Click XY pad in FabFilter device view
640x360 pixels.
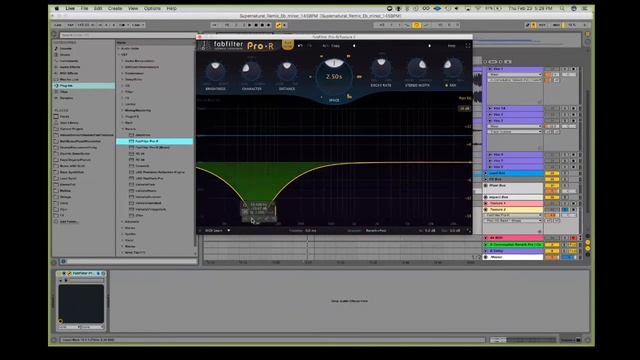tap(81, 304)
